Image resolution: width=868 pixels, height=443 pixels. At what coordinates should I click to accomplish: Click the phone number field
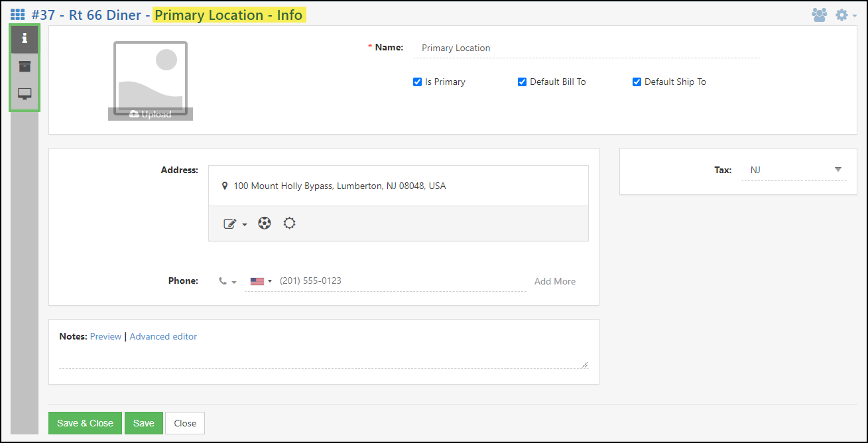point(401,281)
